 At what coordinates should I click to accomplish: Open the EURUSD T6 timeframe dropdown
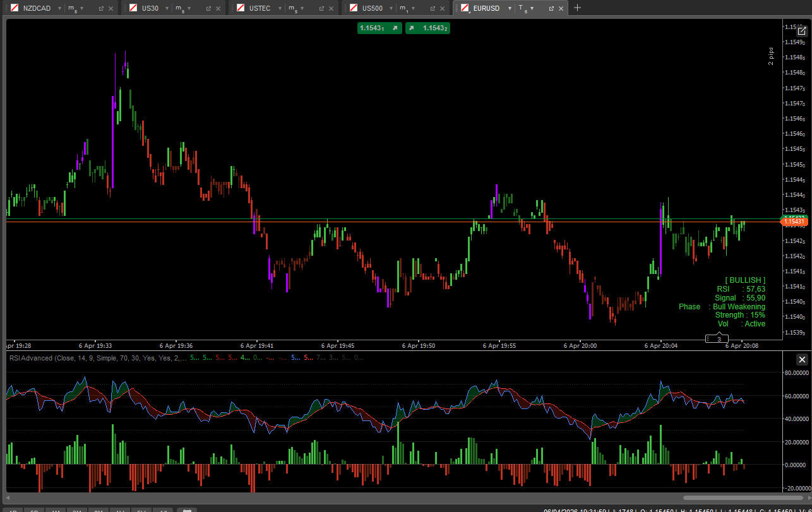tap(532, 8)
